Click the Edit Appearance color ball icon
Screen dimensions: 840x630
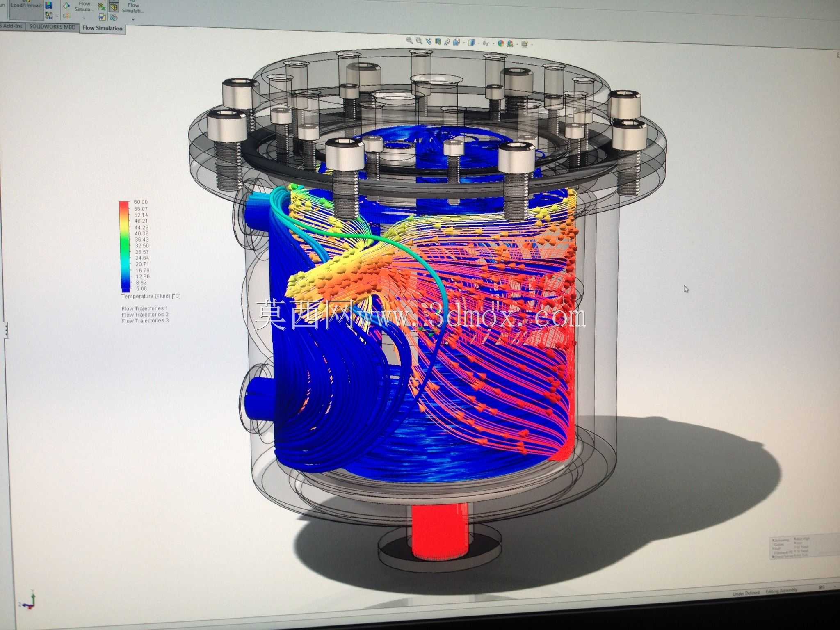point(501,43)
